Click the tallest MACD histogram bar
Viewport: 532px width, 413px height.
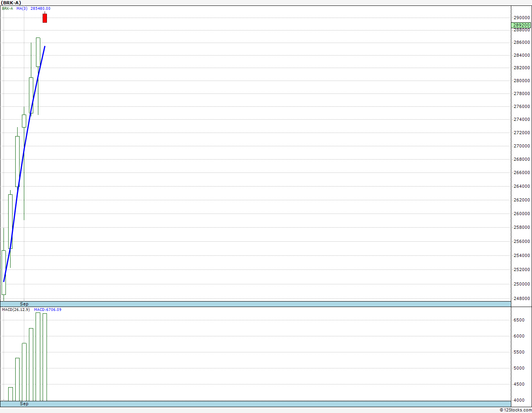click(38, 357)
